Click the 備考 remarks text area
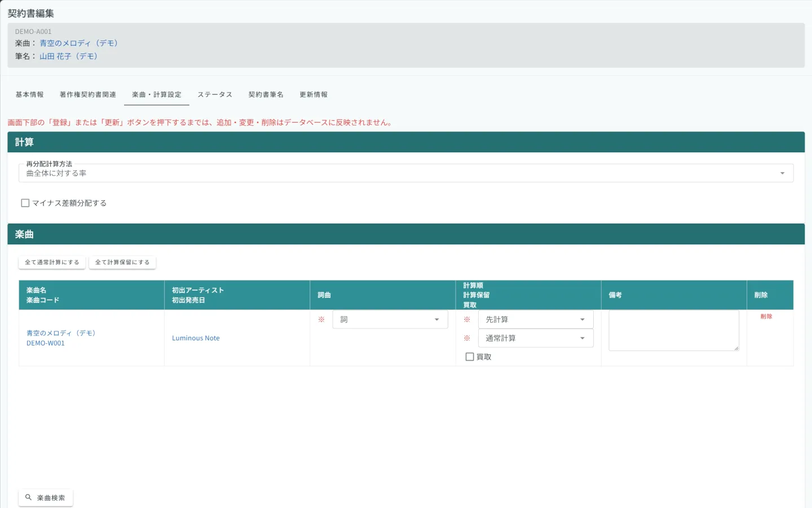The height and width of the screenshot is (508, 812). point(674,330)
